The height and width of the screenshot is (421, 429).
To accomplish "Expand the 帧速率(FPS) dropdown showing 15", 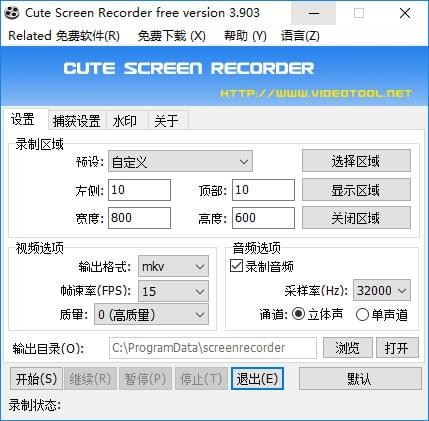I will pyautogui.click(x=173, y=291).
